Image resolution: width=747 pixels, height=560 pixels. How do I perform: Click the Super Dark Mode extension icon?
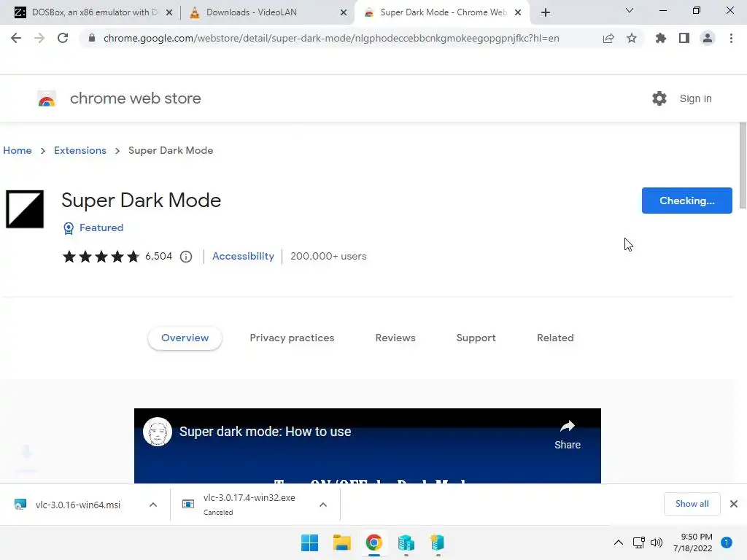coord(25,209)
